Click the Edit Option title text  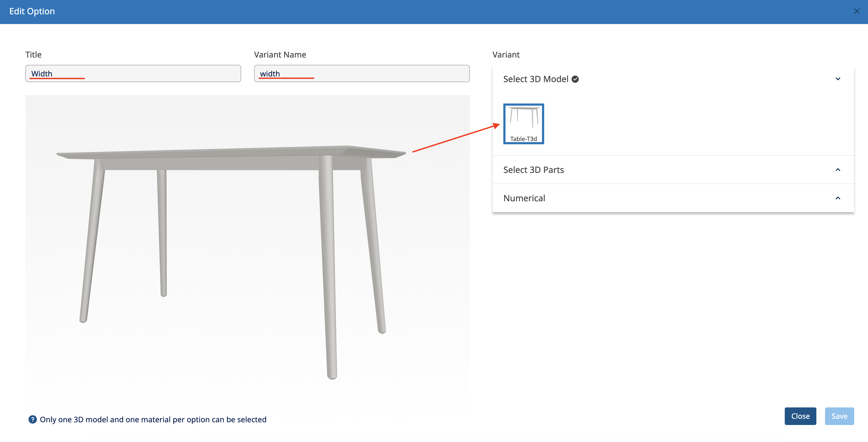[32, 11]
